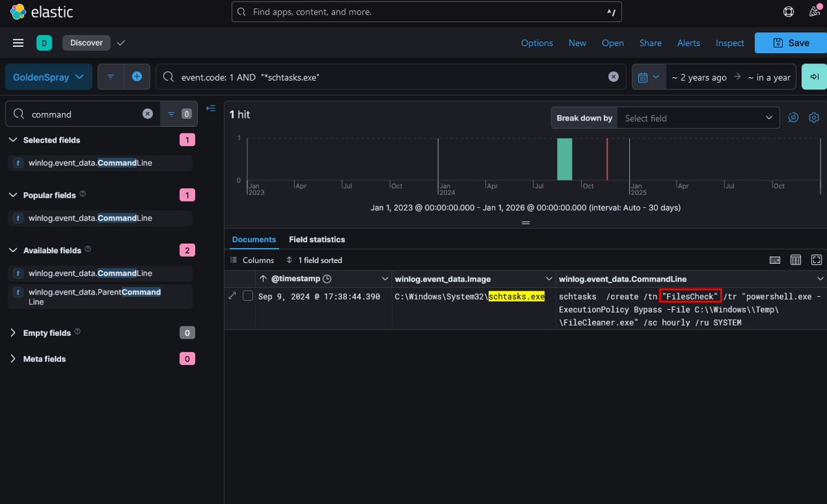
Task: Open the Break down by field selector
Action: tap(699, 118)
